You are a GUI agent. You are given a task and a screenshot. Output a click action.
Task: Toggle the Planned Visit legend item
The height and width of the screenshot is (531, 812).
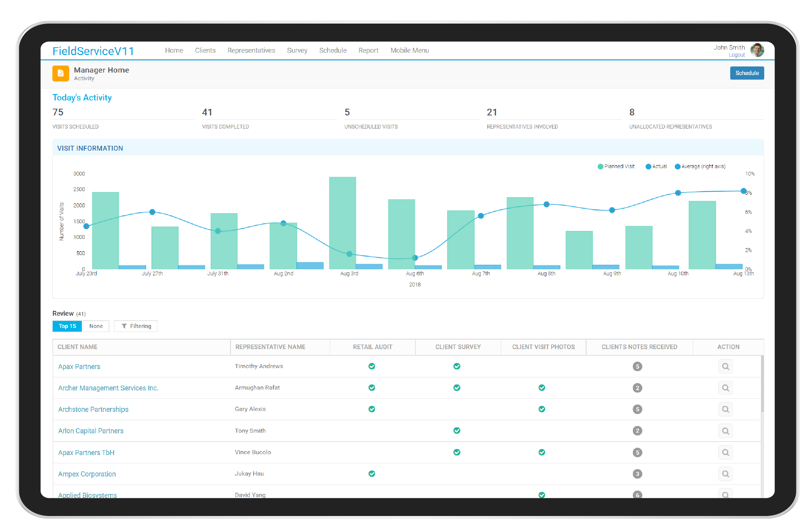coord(616,166)
